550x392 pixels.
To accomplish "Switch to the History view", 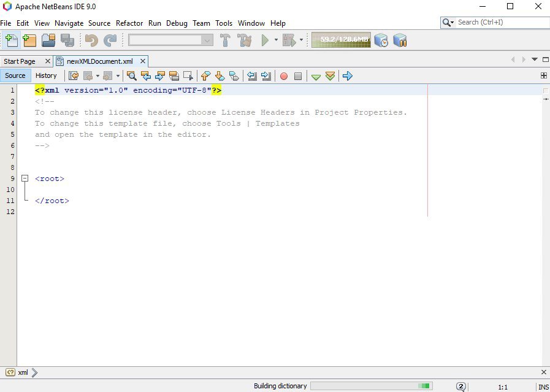I will coord(46,75).
